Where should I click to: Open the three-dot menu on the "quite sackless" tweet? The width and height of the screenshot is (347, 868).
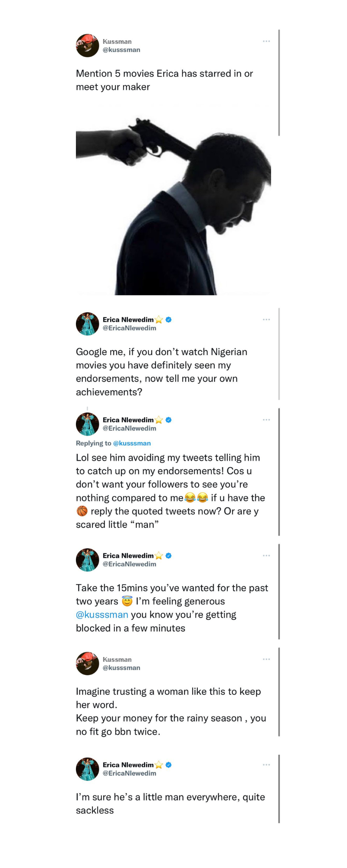tap(266, 765)
